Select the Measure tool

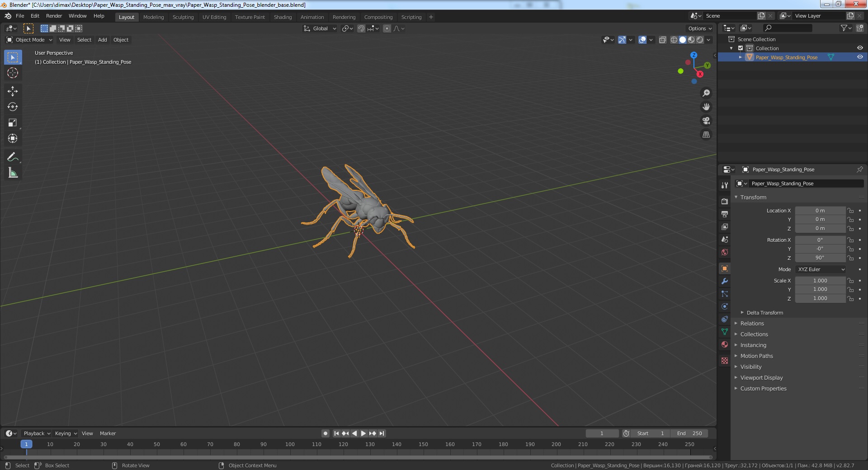pos(13,173)
